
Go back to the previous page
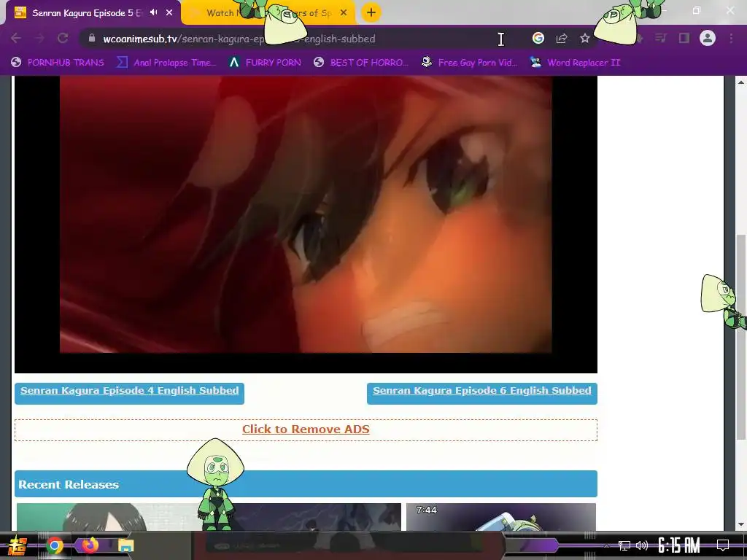[16, 38]
